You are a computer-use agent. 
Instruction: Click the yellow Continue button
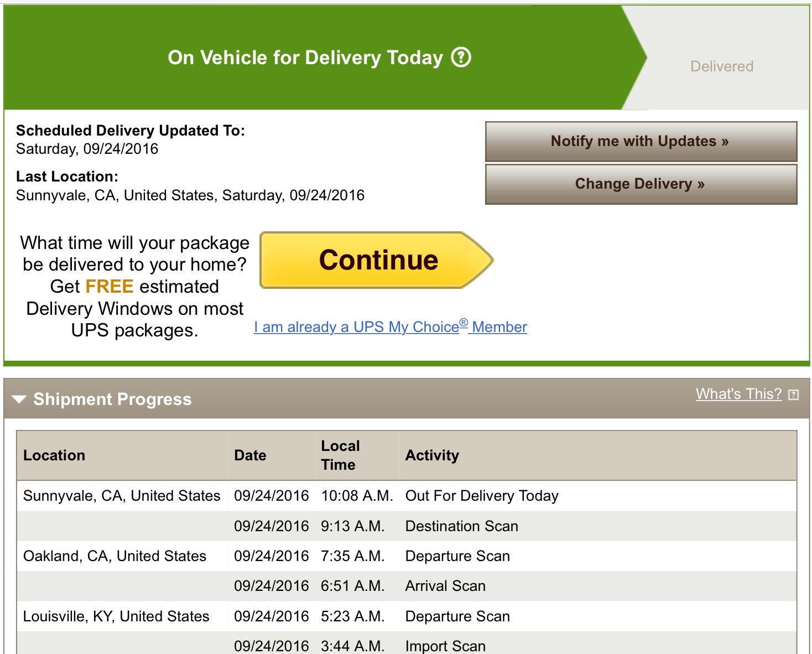click(x=377, y=260)
